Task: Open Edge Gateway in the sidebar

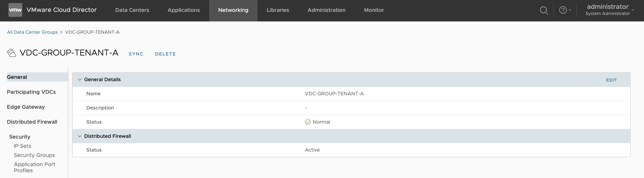Action: click(x=26, y=107)
